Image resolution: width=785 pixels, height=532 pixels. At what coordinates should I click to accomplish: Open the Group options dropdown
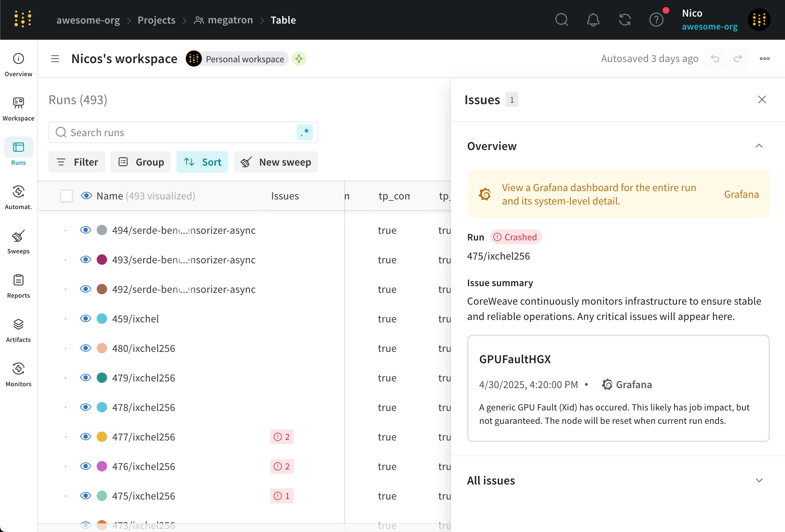point(141,162)
